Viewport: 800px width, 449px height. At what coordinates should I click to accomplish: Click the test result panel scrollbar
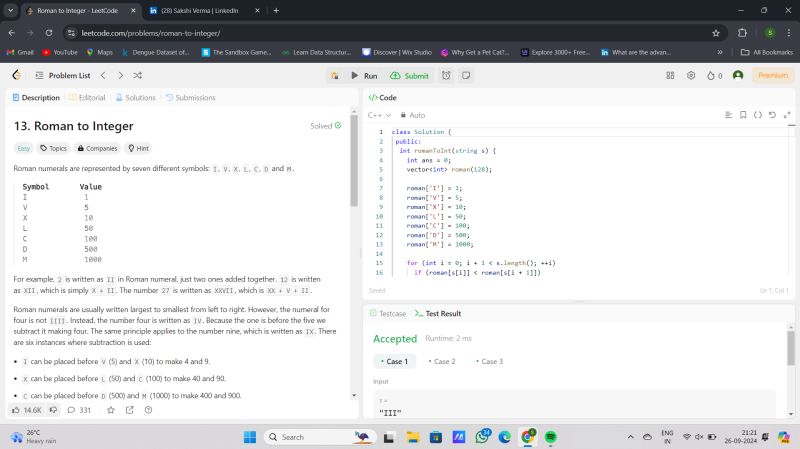(791, 347)
